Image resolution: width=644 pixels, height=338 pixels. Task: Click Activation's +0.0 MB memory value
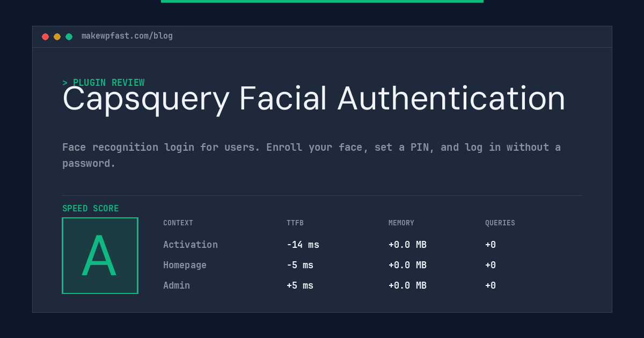[x=407, y=245]
